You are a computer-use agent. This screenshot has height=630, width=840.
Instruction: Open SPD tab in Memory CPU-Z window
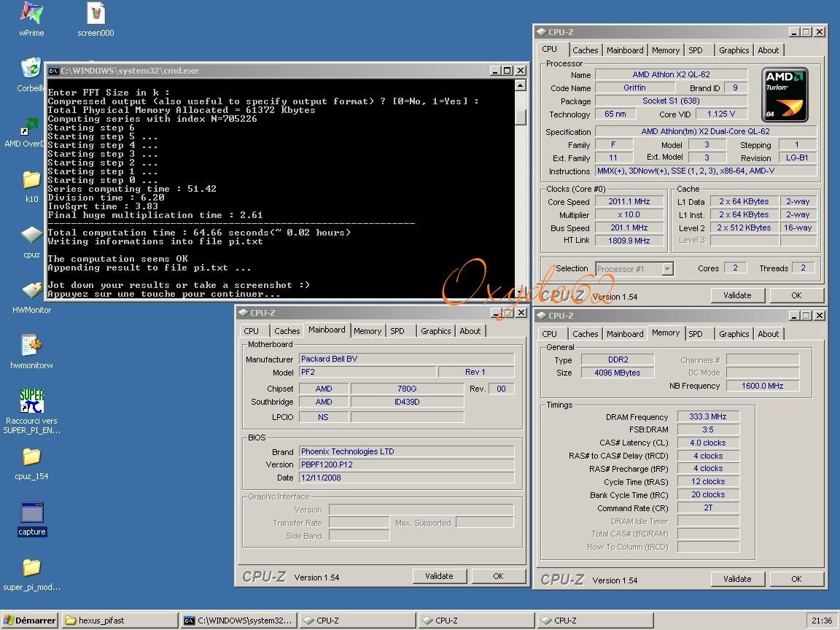[x=696, y=334]
